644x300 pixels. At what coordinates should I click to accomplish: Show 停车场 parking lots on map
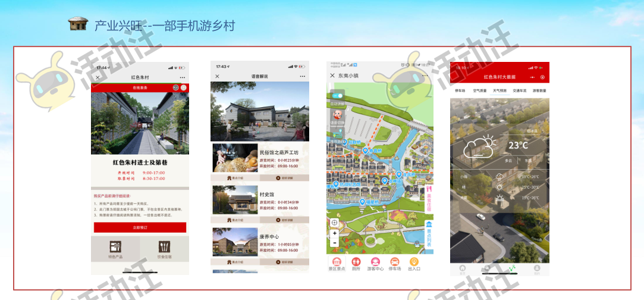coord(395,262)
